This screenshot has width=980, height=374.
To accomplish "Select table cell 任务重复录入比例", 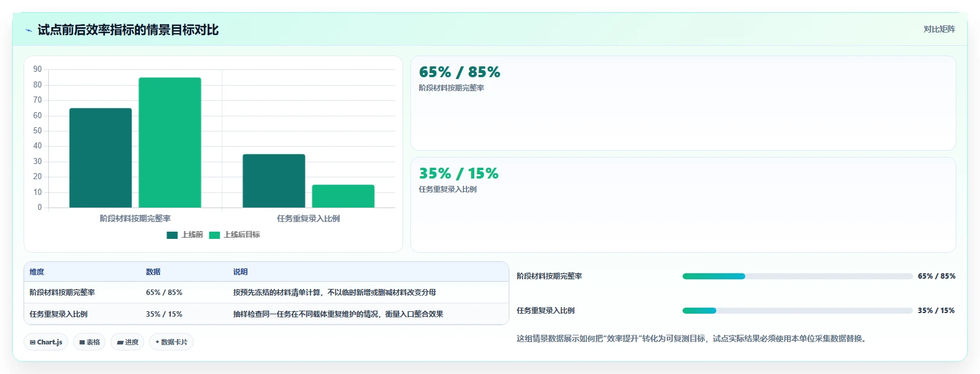I will point(59,314).
